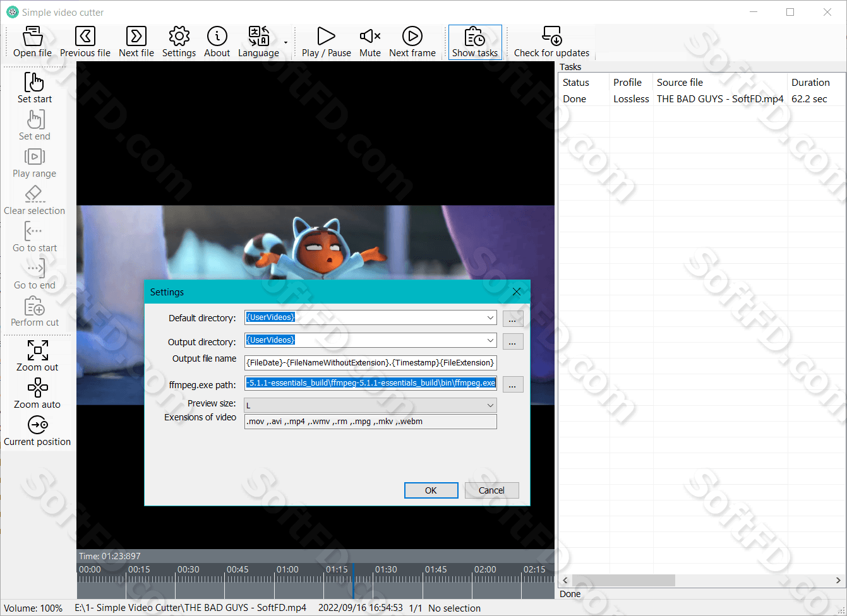Screen dimensions: 847x616
Task: Open the Settings gear in toolbar
Action: pos(179,42)
